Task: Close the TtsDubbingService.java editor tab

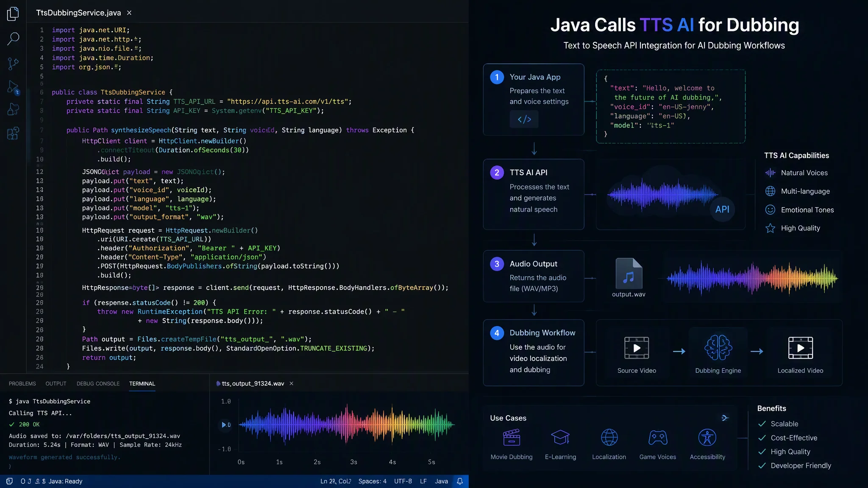Action: (x=129, y=13)
